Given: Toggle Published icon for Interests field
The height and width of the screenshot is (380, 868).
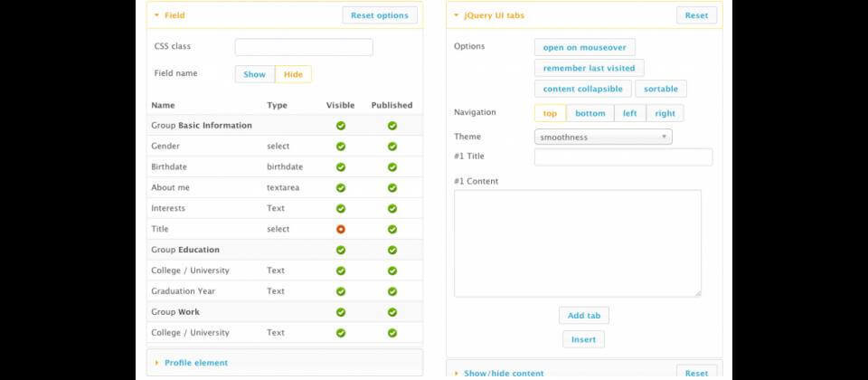Looking at the screenshot, I should 392,208.
